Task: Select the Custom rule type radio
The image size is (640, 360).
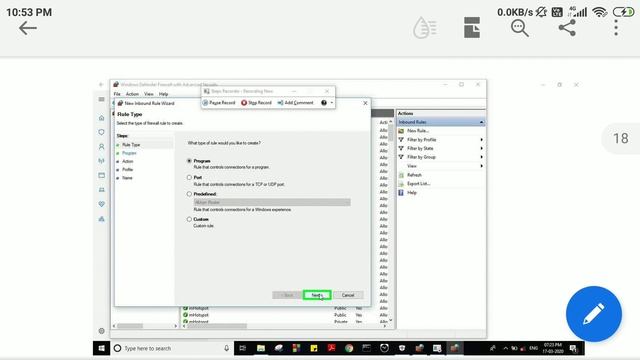Action: [x=189, y=219]
